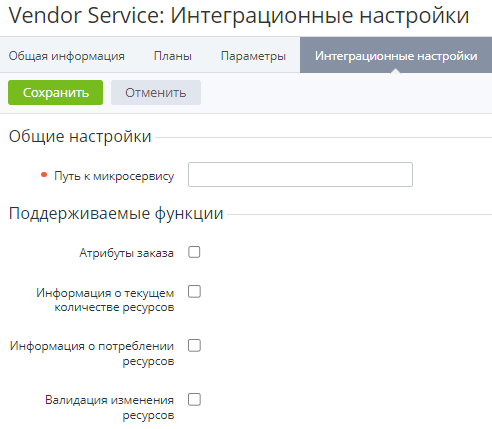Enable the Атрибуты заказа checkbox
Image resolution: width=492 pixels, height=429 pixels.
(194, 252)
